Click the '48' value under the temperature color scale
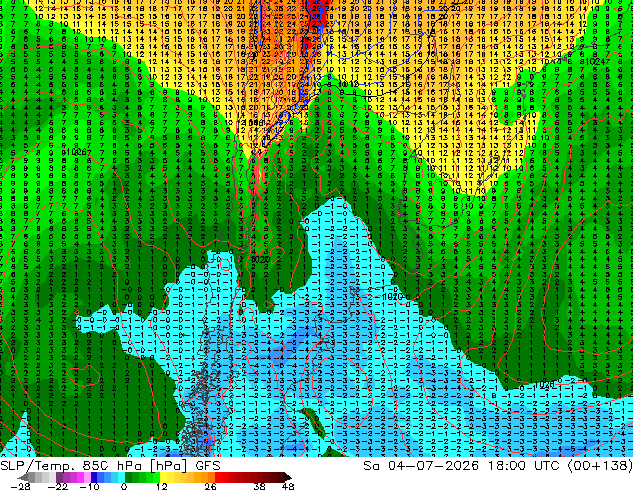This screenshot has width=634, height=490. click(288, 486)
